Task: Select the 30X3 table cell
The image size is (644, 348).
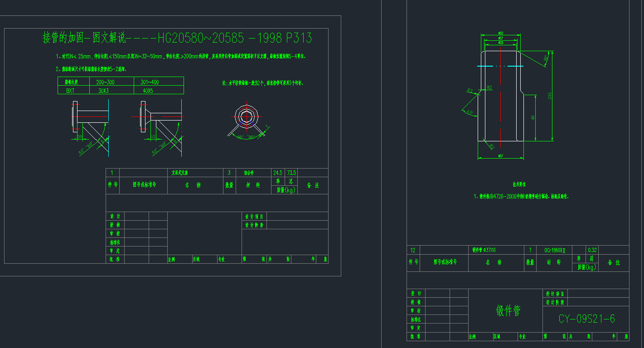Action: point(103,90)
